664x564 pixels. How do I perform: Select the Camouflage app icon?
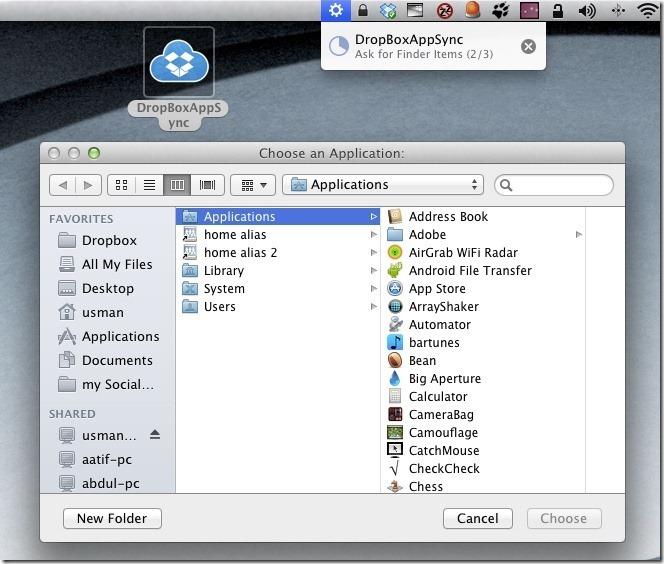(395, 432)
